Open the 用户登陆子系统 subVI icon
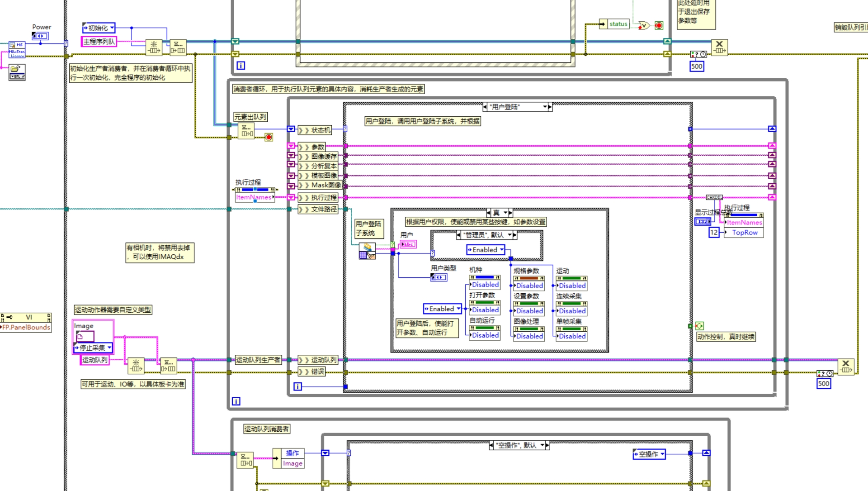 pyautogui.click(x=367, y=251)
